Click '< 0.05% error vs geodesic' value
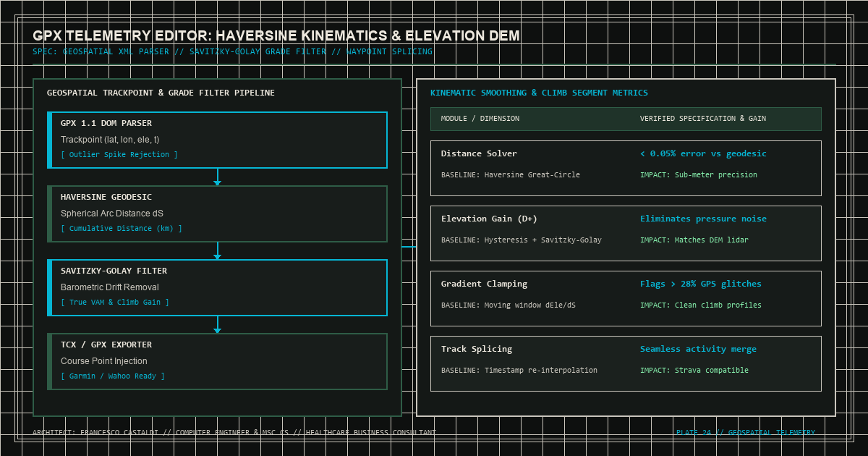The width and height of the screenshot is (868, 456). pyautogui.click(x=703, y=153)
